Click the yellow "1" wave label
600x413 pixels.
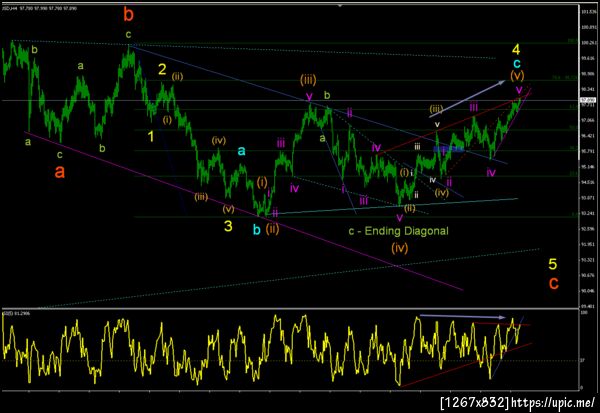click(x=151, y=136)
